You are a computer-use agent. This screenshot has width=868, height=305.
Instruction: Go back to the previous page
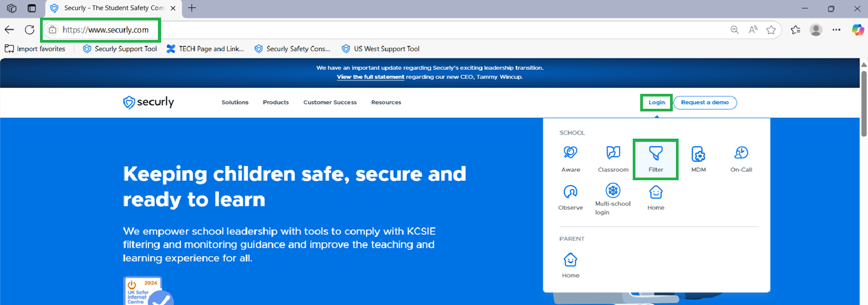[x=10, y=30]
